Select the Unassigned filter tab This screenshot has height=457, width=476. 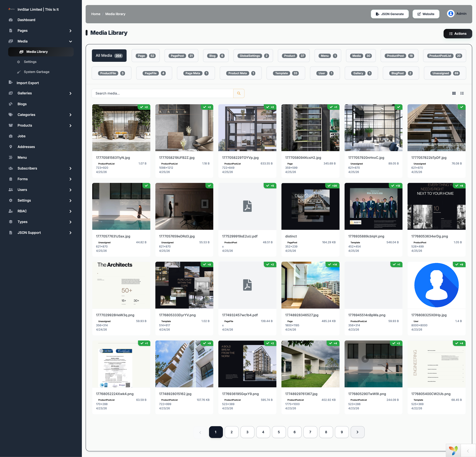(445, 73)
